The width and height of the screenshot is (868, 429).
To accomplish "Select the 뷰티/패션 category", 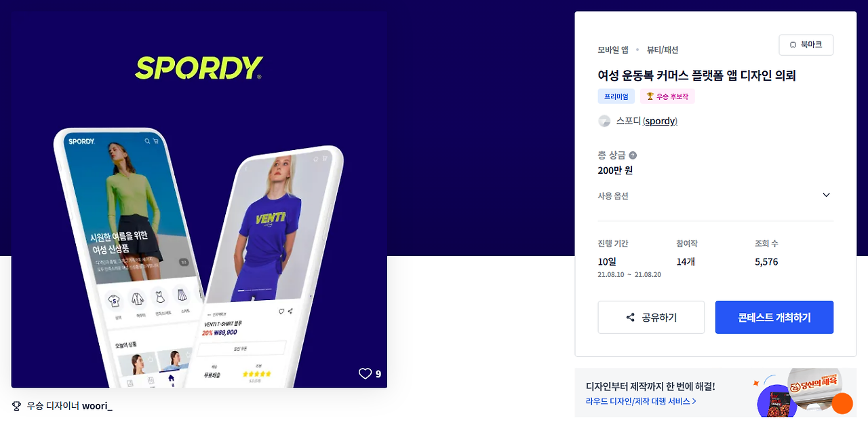I will (663, 50).
